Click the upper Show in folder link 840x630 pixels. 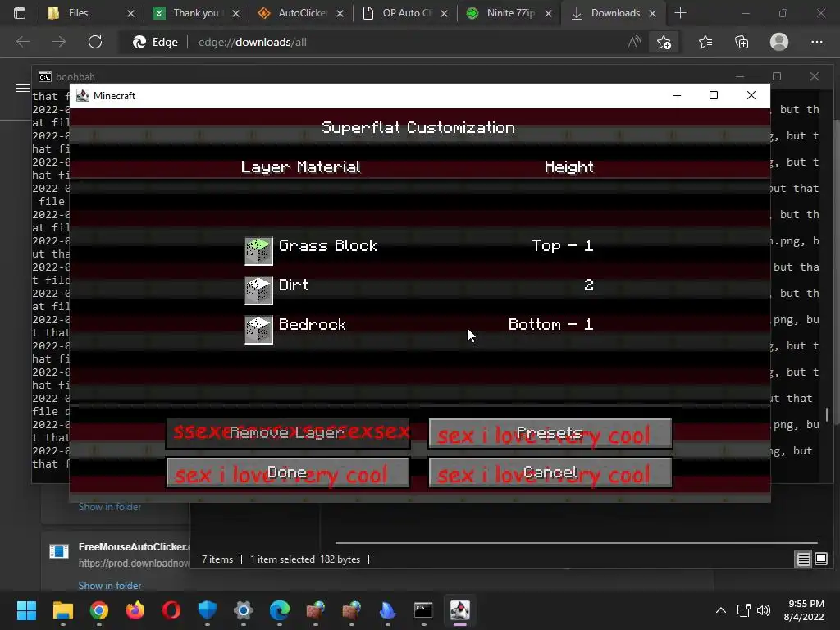[x=110, y=507]
